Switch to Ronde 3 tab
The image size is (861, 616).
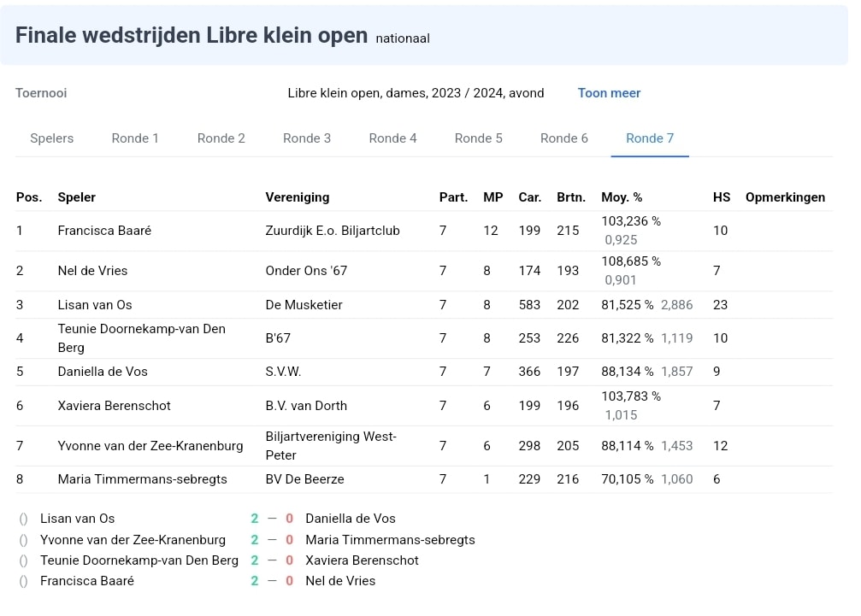[307, 138]
